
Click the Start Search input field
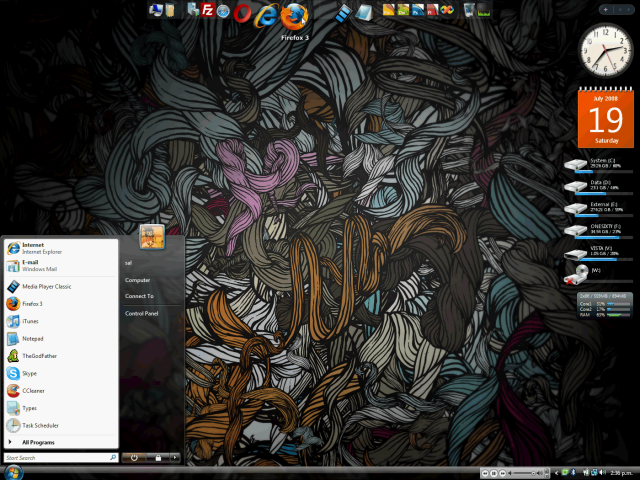pos(61,458)
